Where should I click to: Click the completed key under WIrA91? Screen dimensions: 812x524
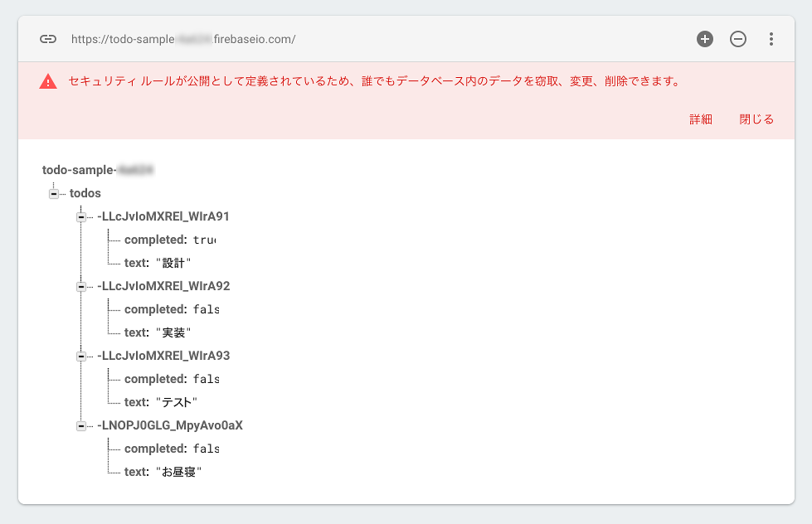[x=155, y=240]
